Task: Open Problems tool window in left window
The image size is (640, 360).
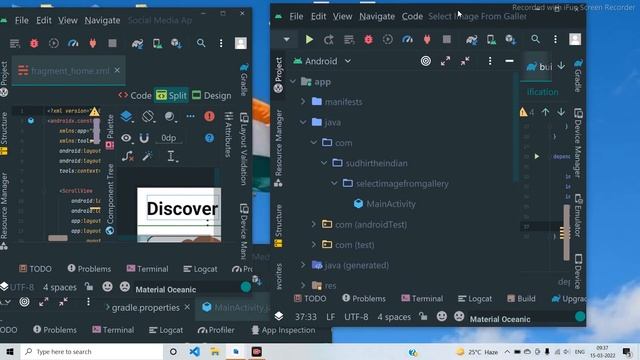Action: [x=89, y=269]
